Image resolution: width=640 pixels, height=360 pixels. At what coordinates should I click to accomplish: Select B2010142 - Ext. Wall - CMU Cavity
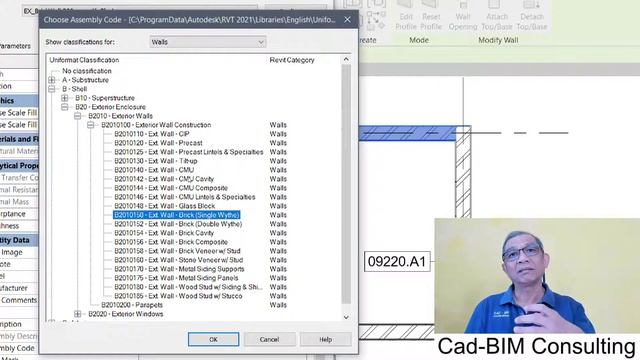[164, 179]
